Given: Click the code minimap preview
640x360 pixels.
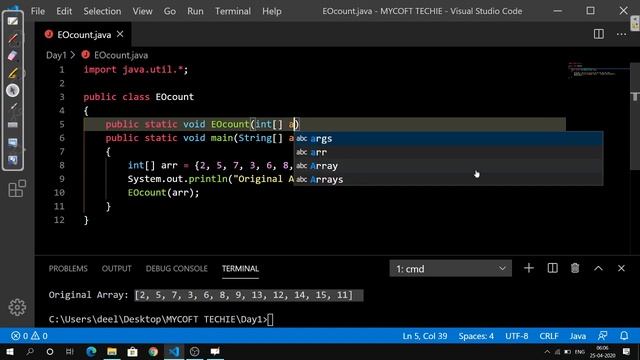Looking at the screenshot, I should [597, 70].
